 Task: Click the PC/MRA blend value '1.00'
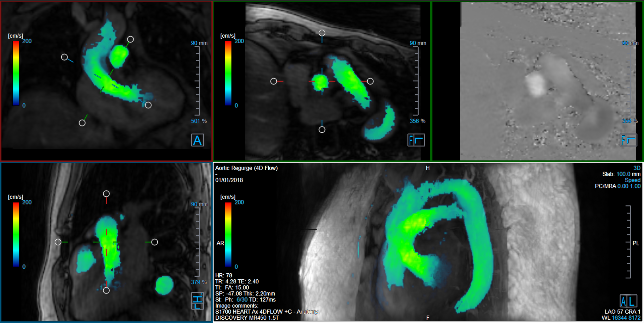pyautogui.click(x=635, y=186)
